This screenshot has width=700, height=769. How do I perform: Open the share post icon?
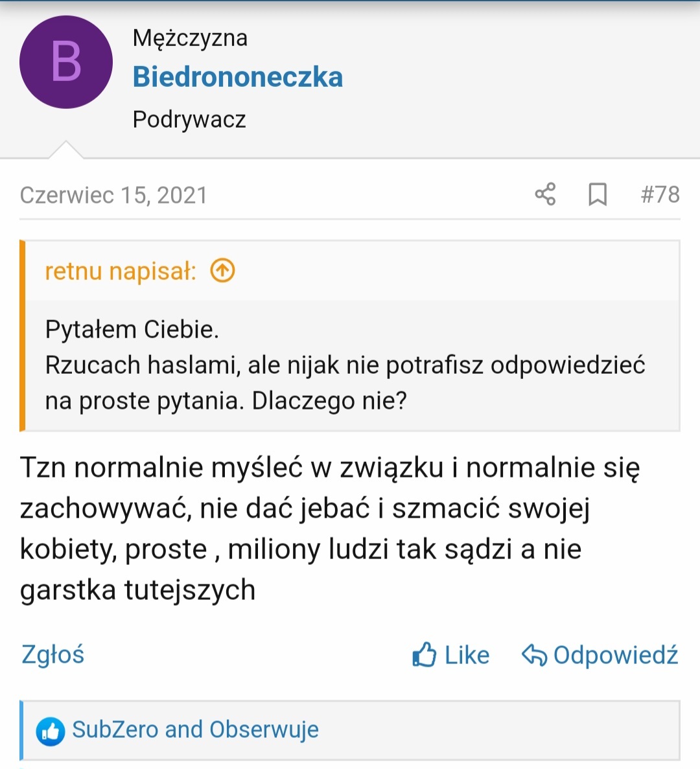pyautogui.click(x=545, y=194)
